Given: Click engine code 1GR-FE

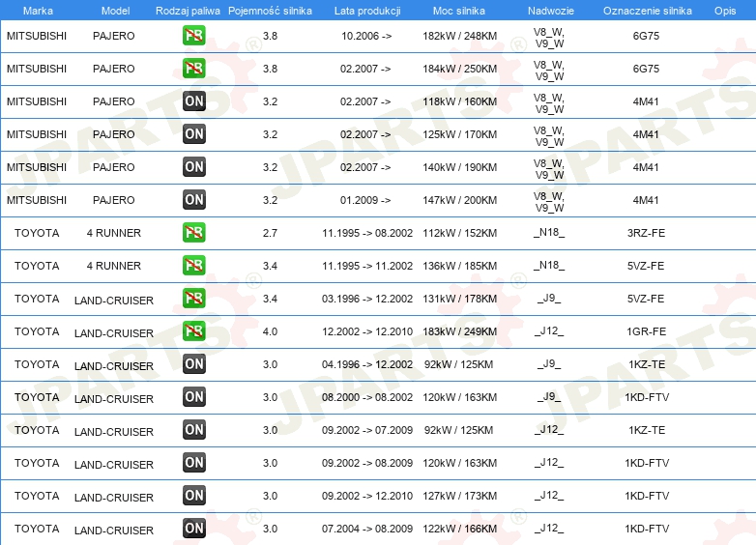Looking at the screenshot, I should [646, 331].
